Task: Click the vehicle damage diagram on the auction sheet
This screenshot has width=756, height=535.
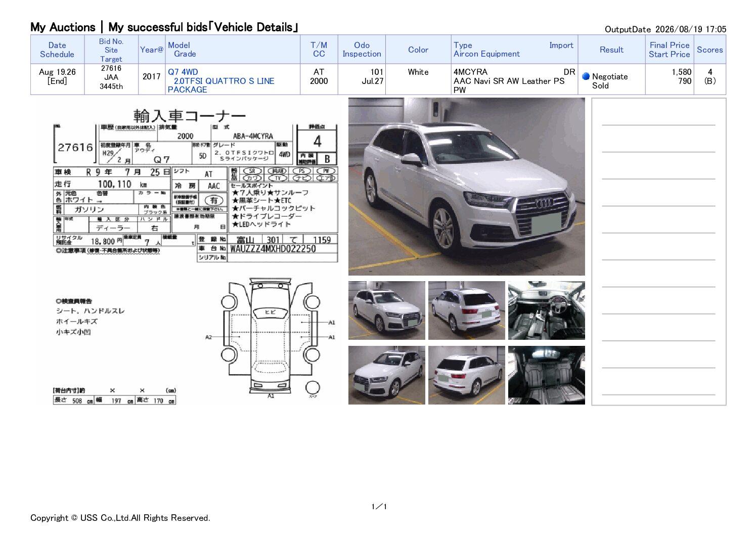Action: click(x=271, y=337)
